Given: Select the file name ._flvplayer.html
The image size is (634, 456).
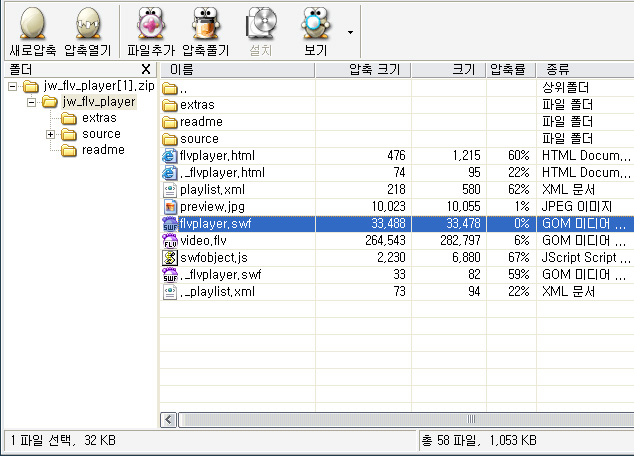Looking at the screenshot, I should pyautogui.click(x=222, y=173).
